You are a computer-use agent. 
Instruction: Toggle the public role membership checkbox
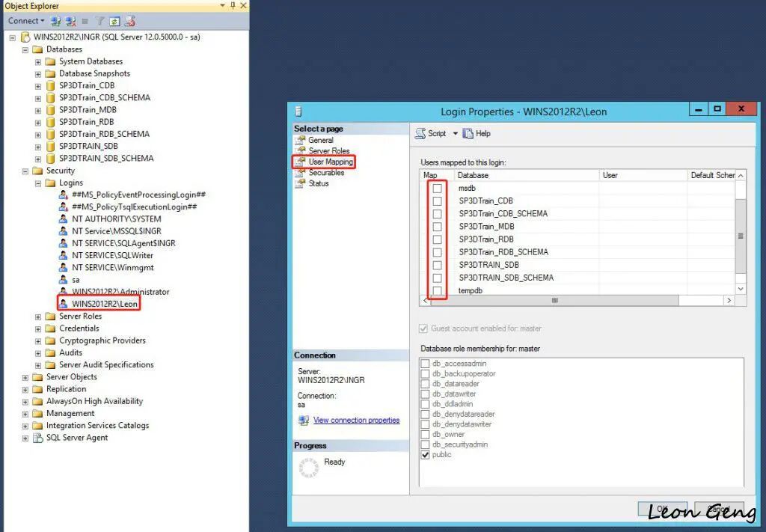pyautogui.click(x=425, y=455)
